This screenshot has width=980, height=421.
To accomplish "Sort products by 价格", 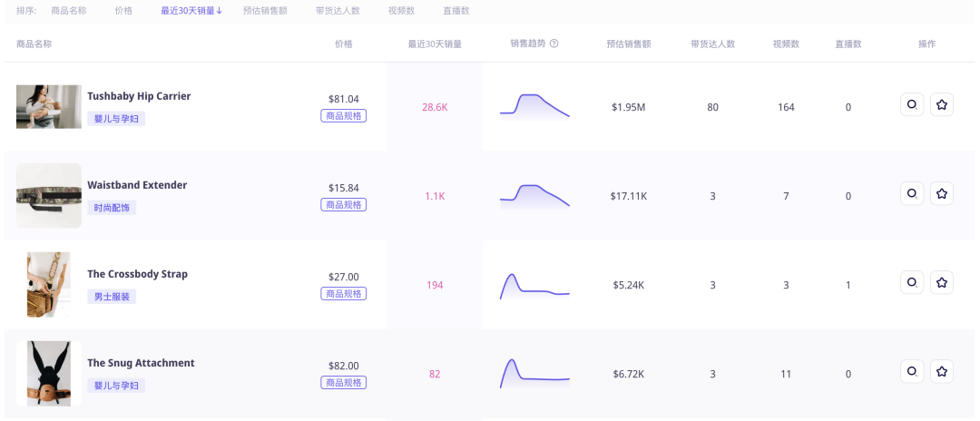I will pos(123,11).
